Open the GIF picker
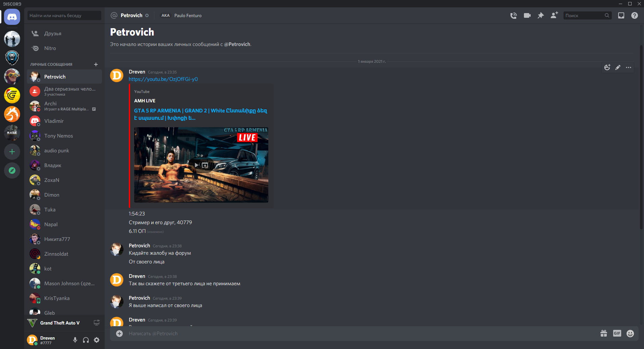This screenshot has height=349, width=644. (x=617, y=334)
